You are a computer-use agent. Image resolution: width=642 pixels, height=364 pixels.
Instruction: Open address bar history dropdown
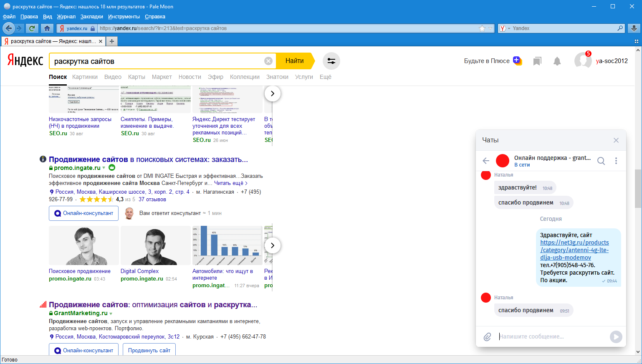tap(491, 28)
